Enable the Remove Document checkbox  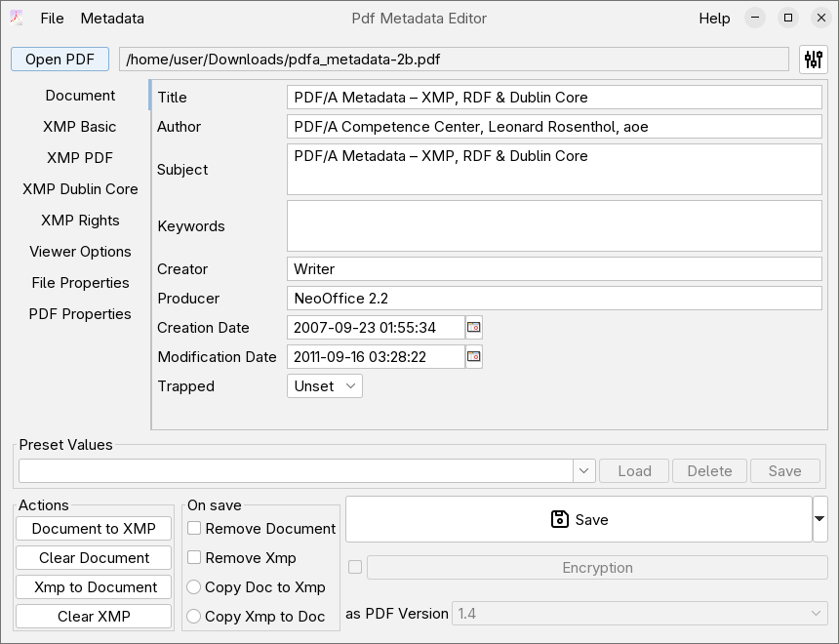[x=195, y=529]
